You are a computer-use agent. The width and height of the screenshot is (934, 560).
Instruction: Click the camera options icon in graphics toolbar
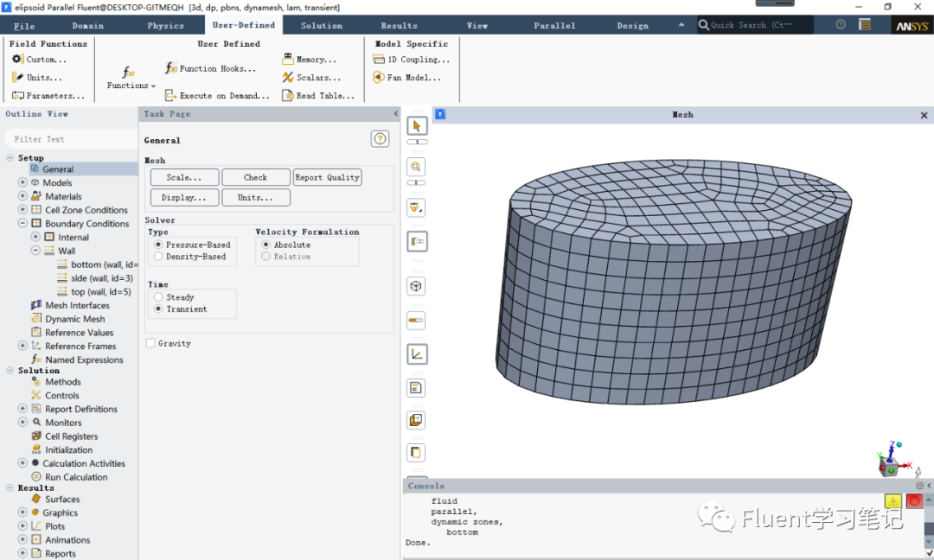pos(416,207)
